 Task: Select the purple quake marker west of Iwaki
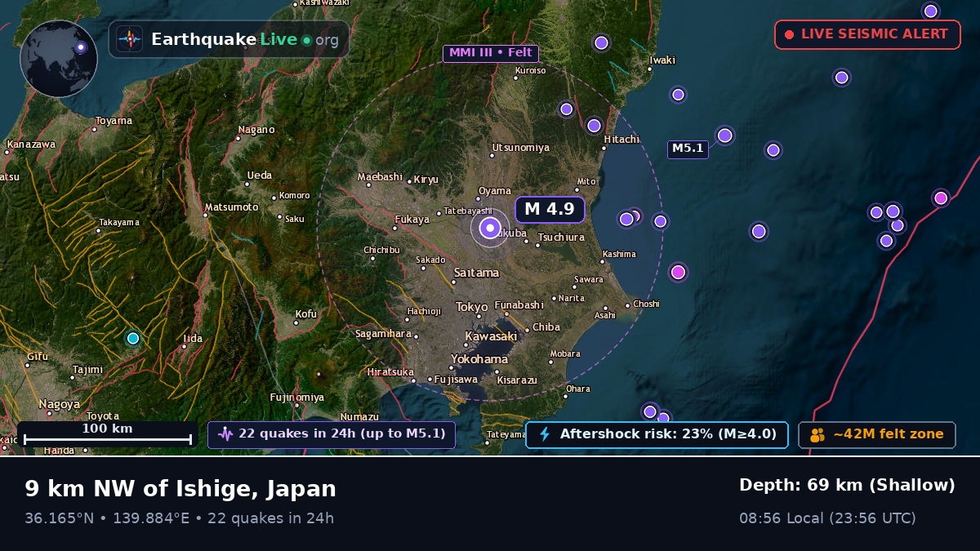(601, 42)
